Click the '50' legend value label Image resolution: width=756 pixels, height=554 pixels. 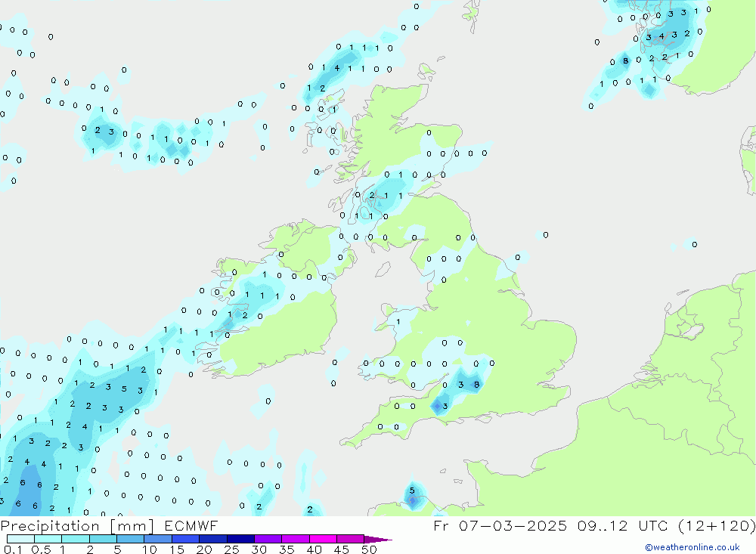tap(369, 549)
